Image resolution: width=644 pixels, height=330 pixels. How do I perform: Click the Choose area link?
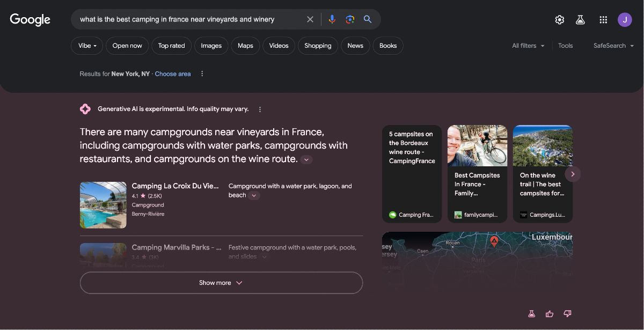click(173, 74)
